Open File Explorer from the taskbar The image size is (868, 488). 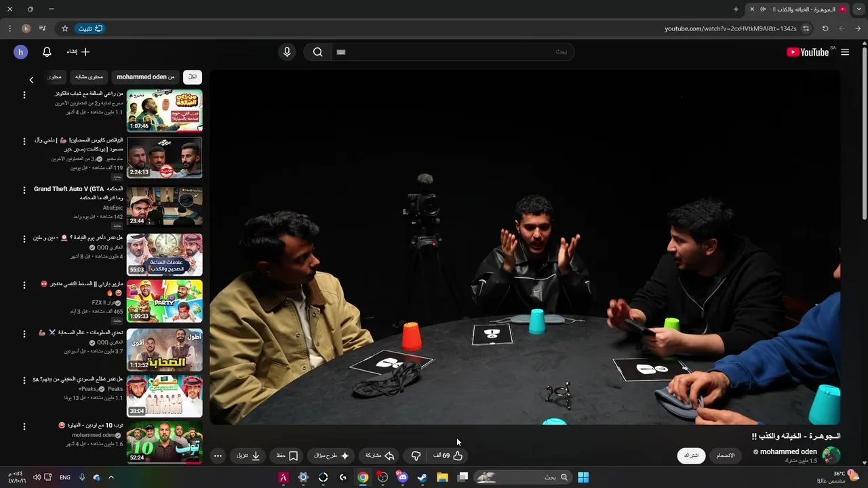[442, 477]
